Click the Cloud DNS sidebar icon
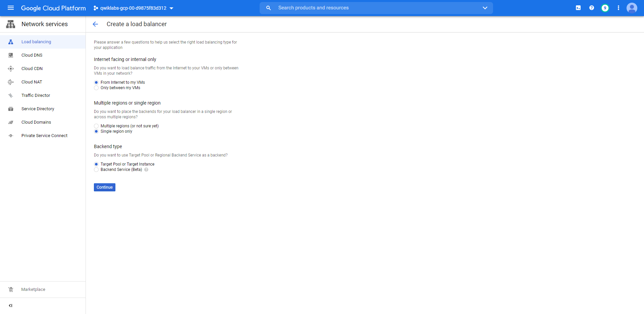The width and height of the screenshot is (644, 314). (x=11, y=55)
